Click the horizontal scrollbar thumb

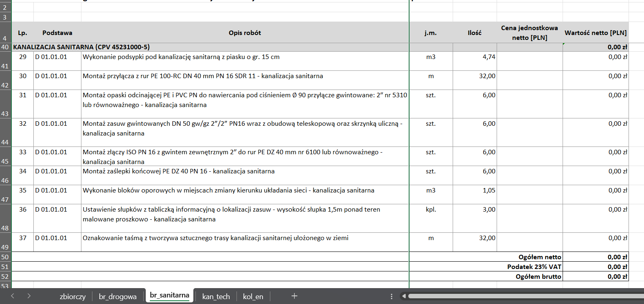526,296
